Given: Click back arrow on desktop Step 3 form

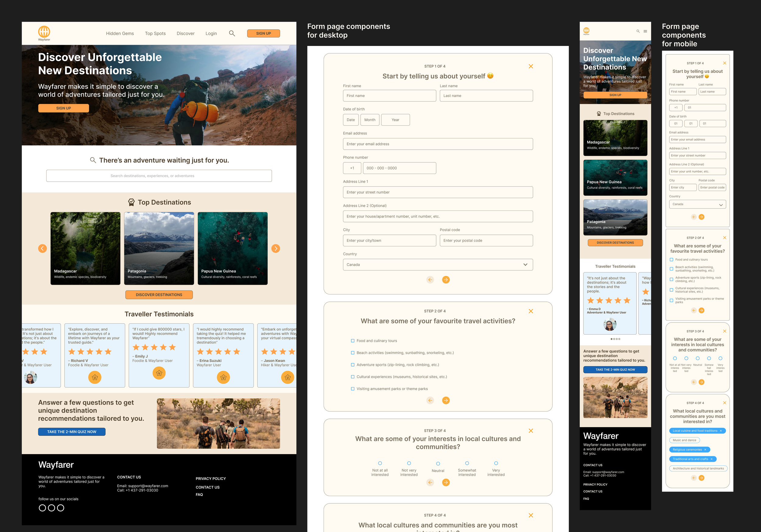Looking at the screenshot, I should click(x=430, y=482).
